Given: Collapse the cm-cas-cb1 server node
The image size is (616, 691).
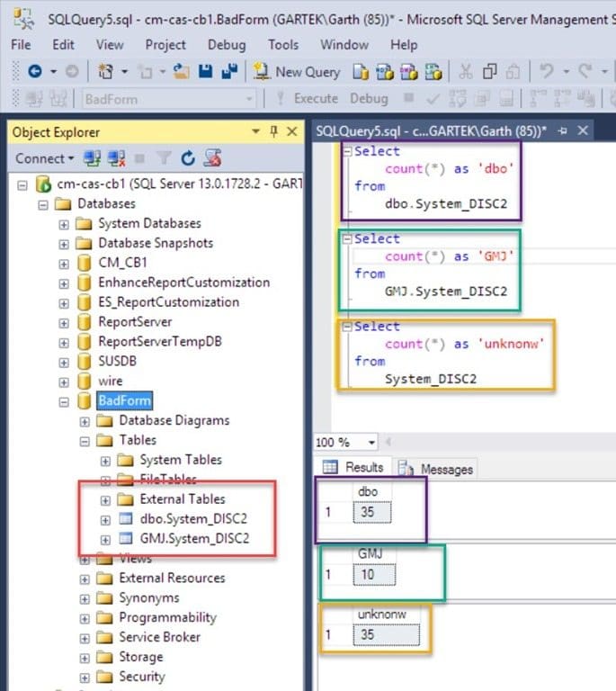Looking at the screenshot, I should tap(22, 185).
